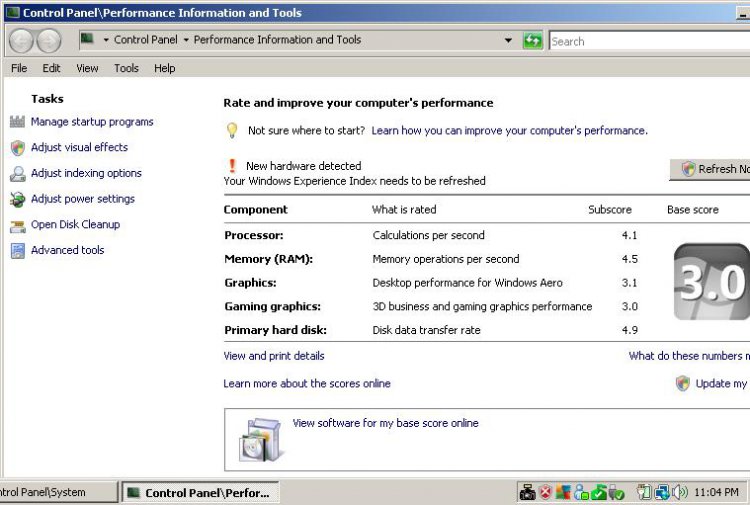The image size is (750, 505).
Task: Click Desktop performance for Windows Aero text
Action: pos(467,283)
